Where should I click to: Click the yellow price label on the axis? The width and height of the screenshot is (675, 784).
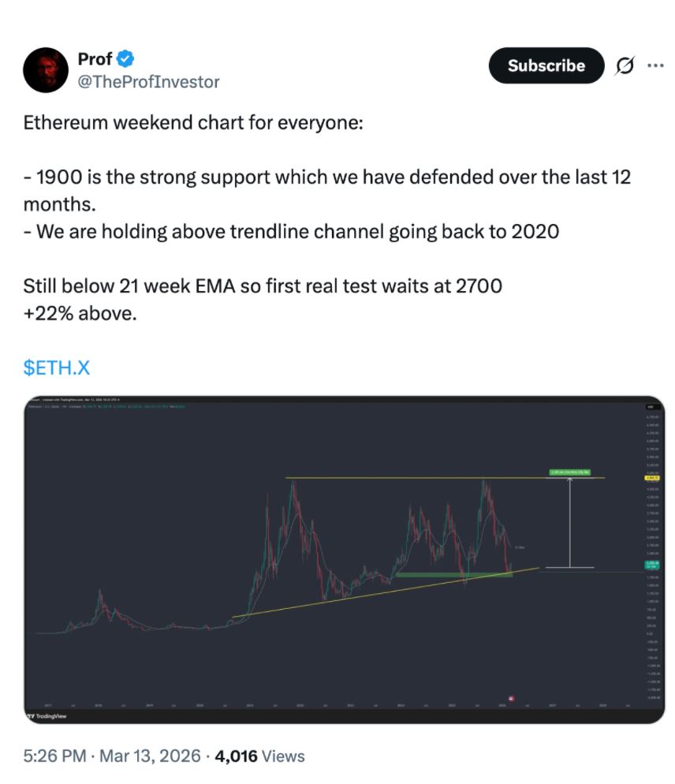652,478
